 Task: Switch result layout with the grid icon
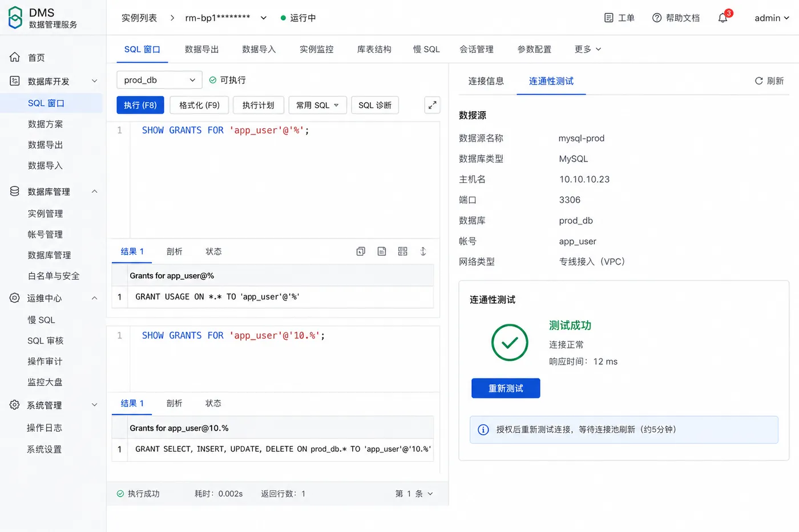[403, 251]
